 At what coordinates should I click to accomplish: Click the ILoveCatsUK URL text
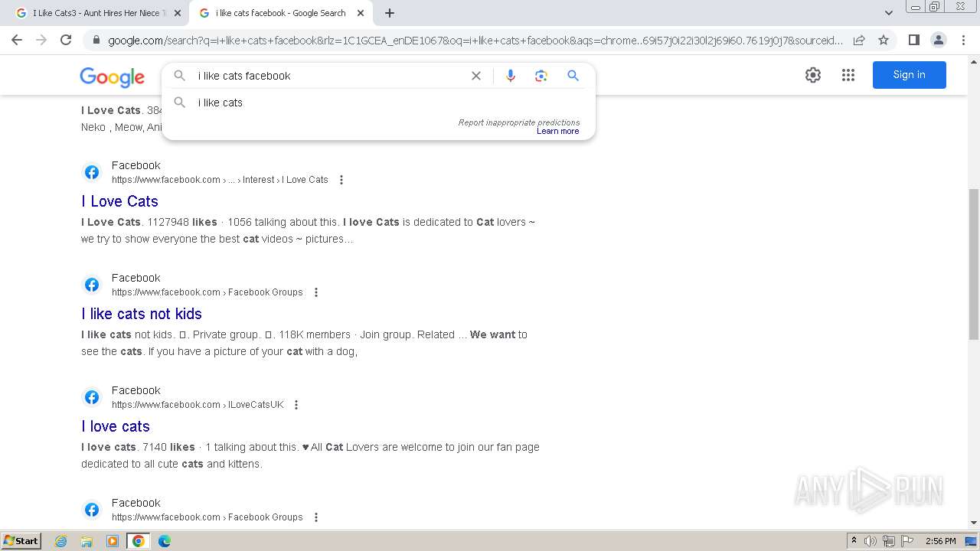tap(198, 405)
